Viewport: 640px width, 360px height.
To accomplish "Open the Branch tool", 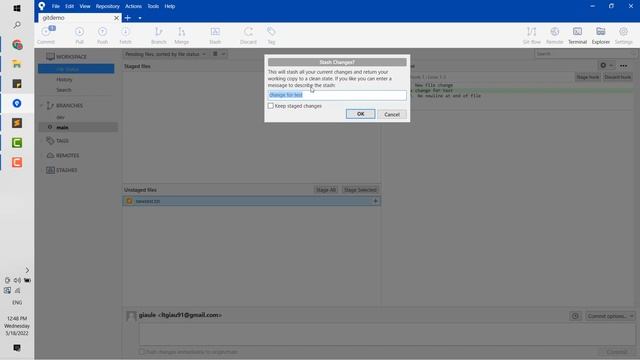I will [x=159, y=35].
